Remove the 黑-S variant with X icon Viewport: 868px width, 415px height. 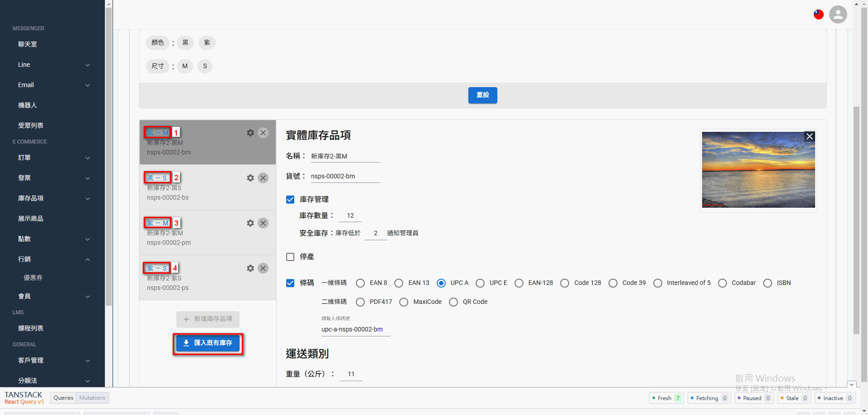(x=263, y=178)
